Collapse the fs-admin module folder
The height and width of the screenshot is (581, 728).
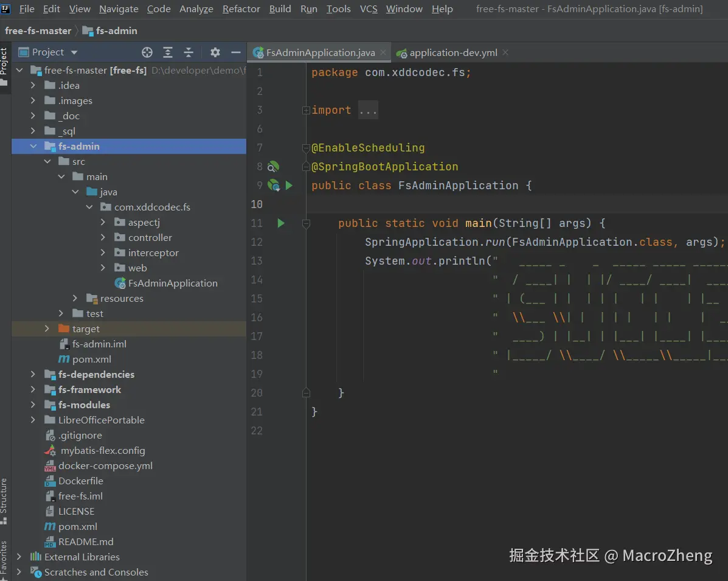(x=33, y=147)
